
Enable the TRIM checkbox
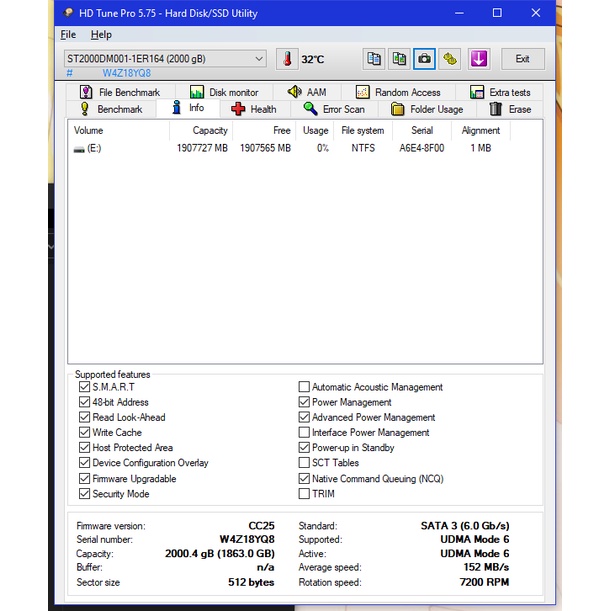coord(304,494)
